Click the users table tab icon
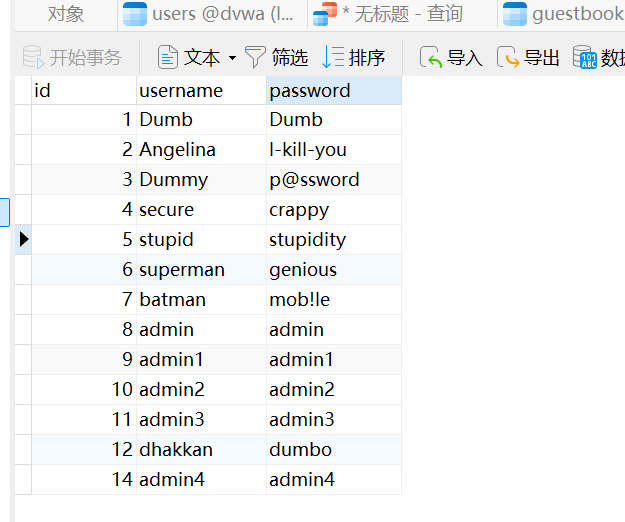625x522 pixels. click(x=135, y=14)
